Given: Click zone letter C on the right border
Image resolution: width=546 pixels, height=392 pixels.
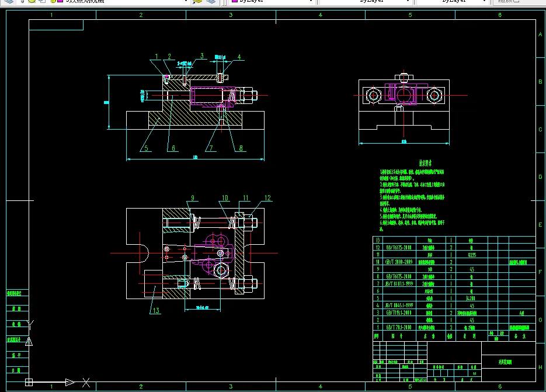Looking at the screenshot, I should (540, 129).
